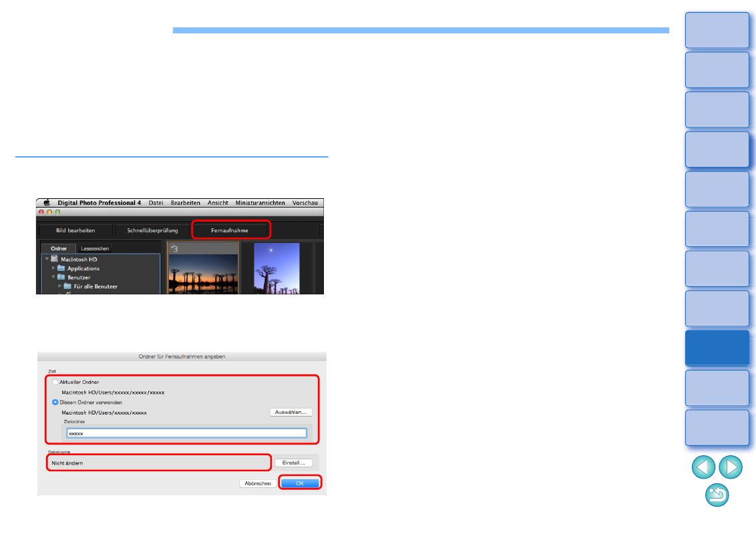Image resolution: width=756 pixels, height=534 pixels.
Task: Click the Applications tree label
Action: pyautogui.click(x=83, y=268)
